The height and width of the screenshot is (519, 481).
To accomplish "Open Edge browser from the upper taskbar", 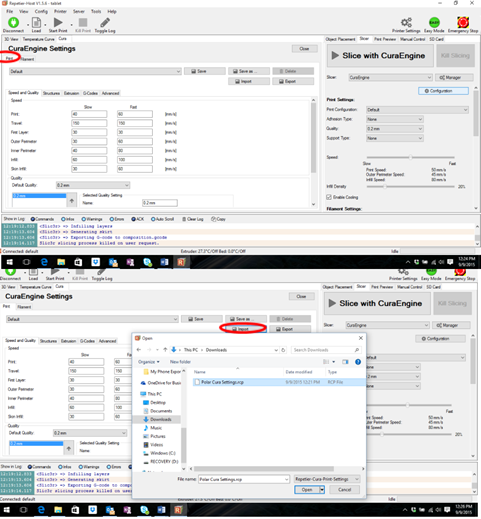I will [44, 262].
